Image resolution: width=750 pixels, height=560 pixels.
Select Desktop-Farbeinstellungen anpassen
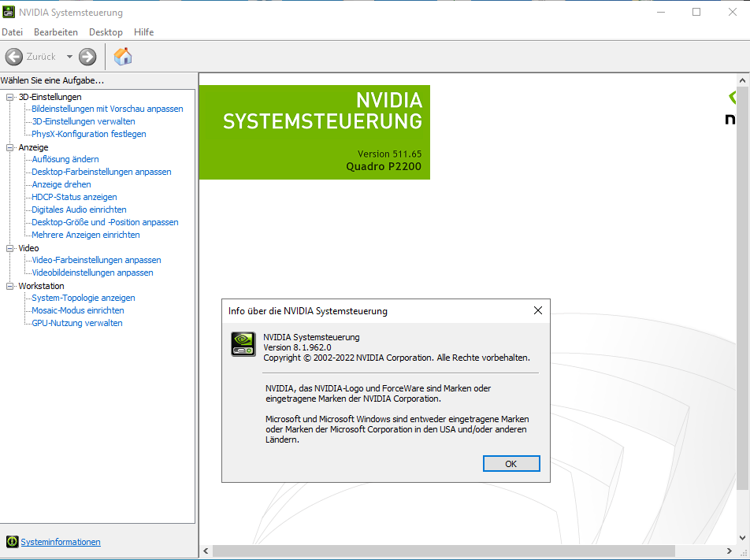pyautogui.click(x=102, y=172)
